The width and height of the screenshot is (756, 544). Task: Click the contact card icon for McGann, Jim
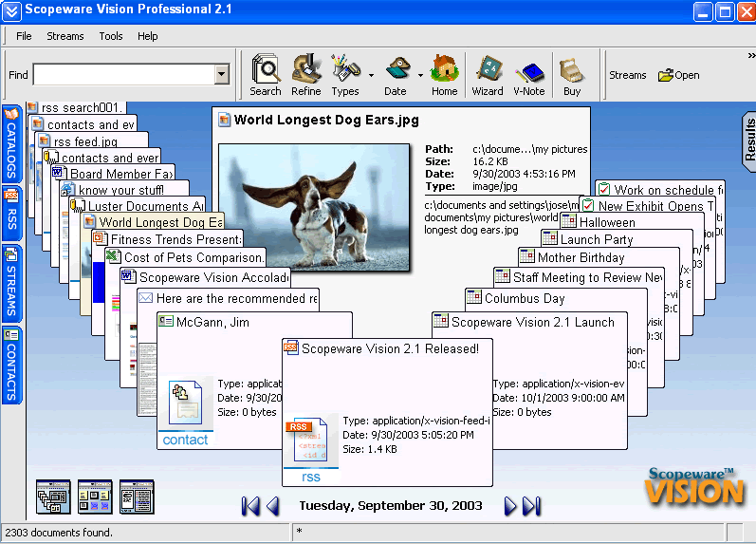tap(185, 403)
